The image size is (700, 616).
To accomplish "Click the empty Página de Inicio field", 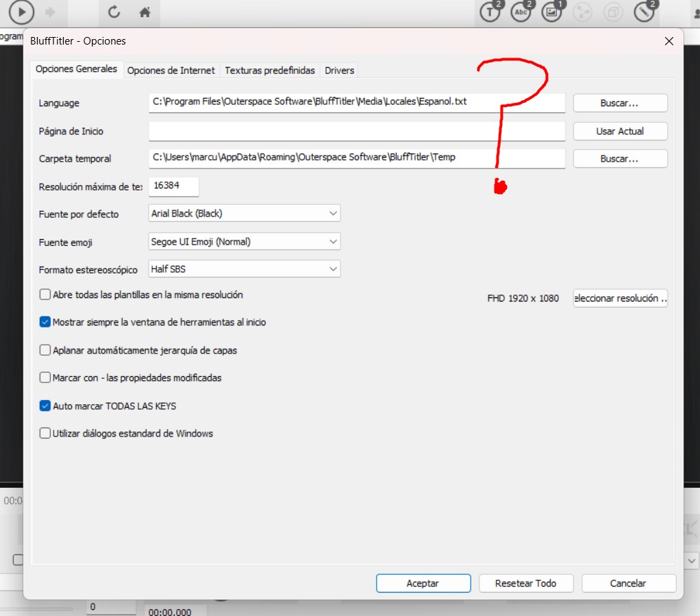I will pyautogui.click(x=357, y=132).
